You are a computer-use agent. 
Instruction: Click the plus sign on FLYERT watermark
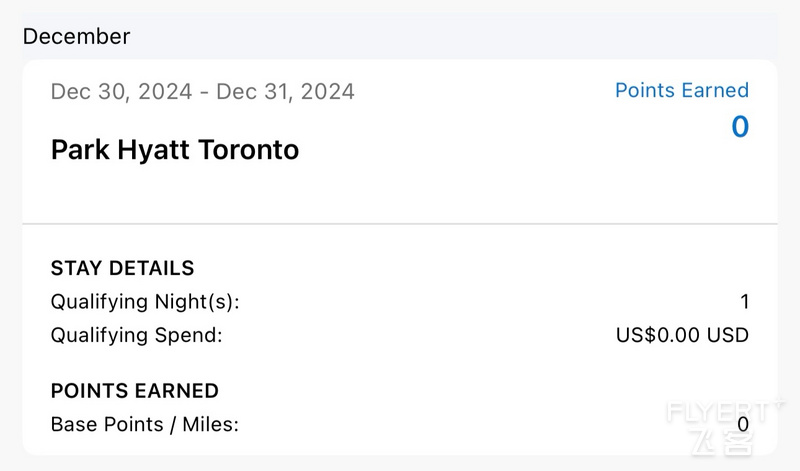[779, 403]
